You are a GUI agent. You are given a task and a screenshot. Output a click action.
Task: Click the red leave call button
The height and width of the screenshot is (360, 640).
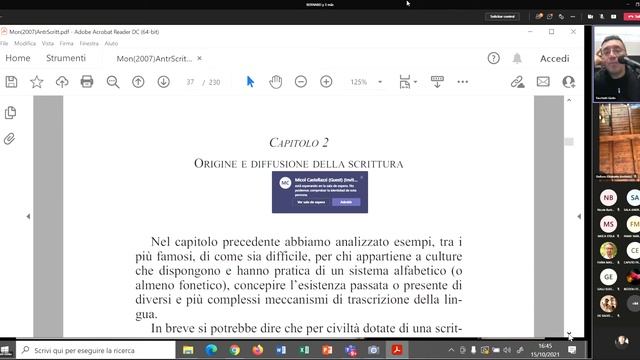632,16
